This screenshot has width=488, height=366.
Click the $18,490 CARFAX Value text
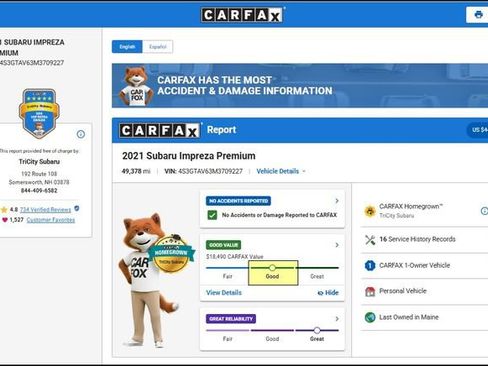[x=234, y=257]
